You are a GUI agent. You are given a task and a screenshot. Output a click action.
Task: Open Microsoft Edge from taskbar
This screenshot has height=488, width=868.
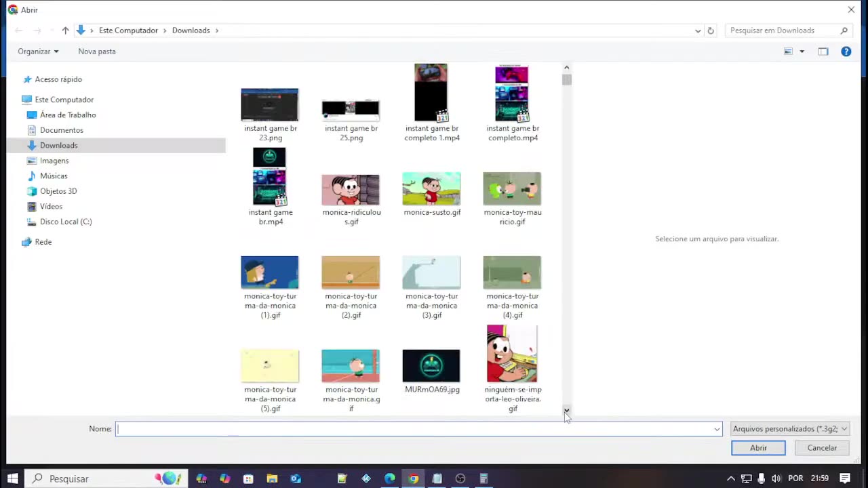pyautogui.click(x=390, y=479)
